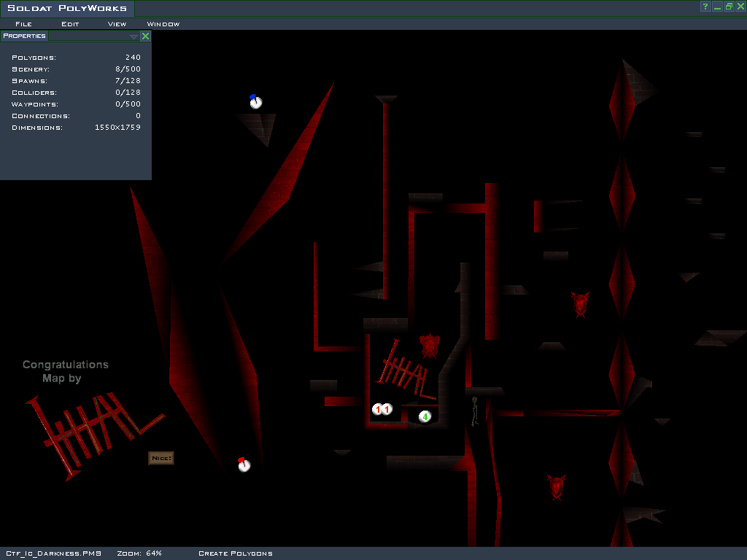Click the blue flag spawn marker
This screenshot has width=747, height=560.
click(x=255, y=102)
